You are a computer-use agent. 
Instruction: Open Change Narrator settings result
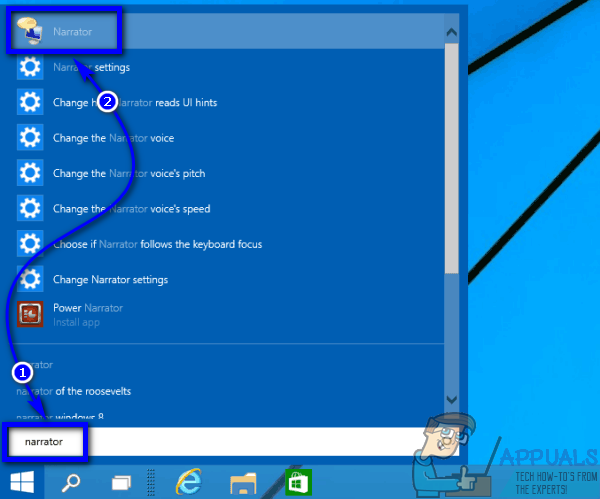(110, 279)
